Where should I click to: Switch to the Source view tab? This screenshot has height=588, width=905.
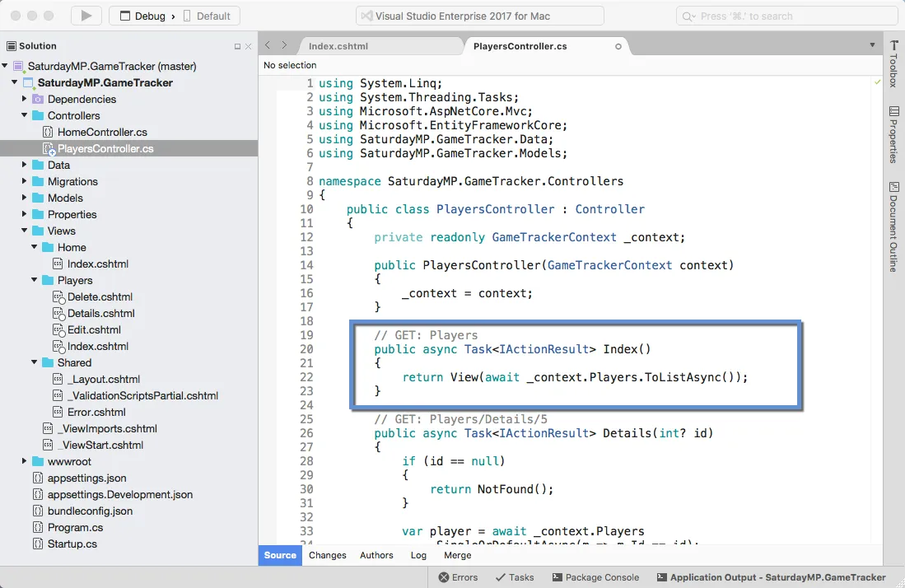(280, 555)
